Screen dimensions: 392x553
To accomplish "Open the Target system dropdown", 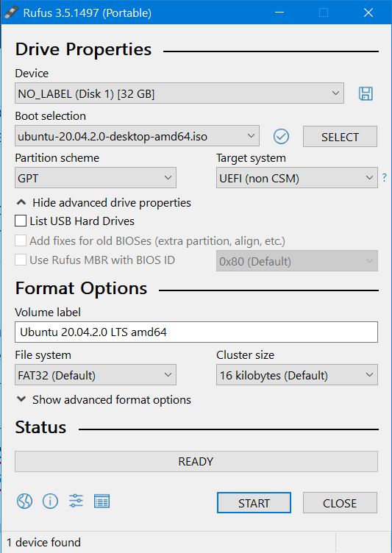I will coord(296,178).
